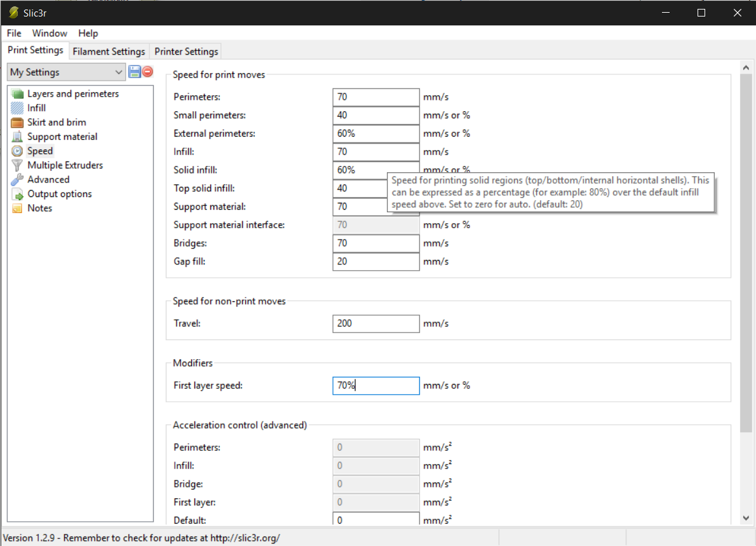Screen dimensions: 756x546
Task: Click the 'Acceleration control (advanced)' heading
Action: click(240, 425)
